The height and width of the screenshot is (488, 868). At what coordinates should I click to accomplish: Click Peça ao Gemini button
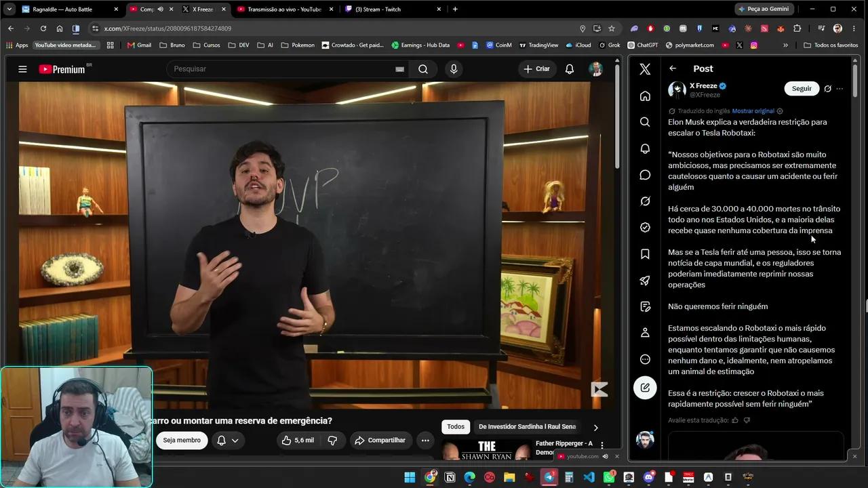pyautogui.click(x=764, y=9)
